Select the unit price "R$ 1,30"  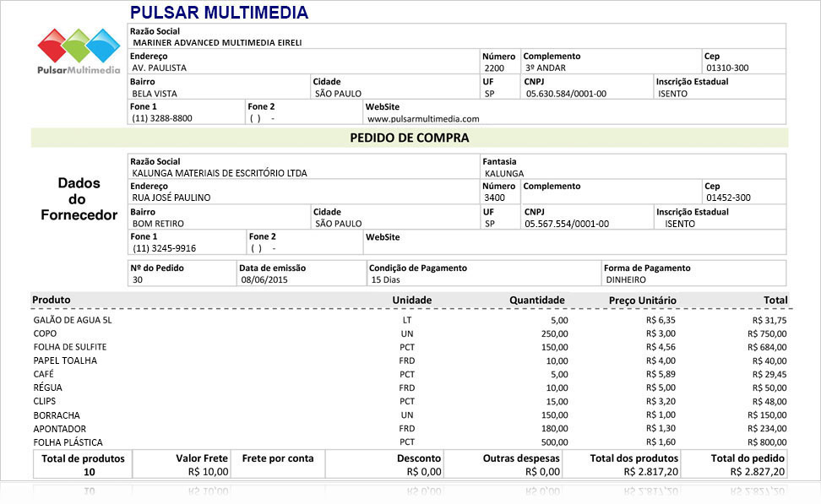pos(661,429)
